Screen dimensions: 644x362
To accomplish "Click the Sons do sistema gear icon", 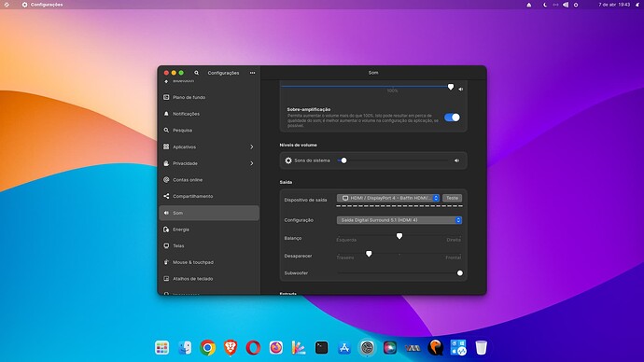I will (x=288, y=160).
